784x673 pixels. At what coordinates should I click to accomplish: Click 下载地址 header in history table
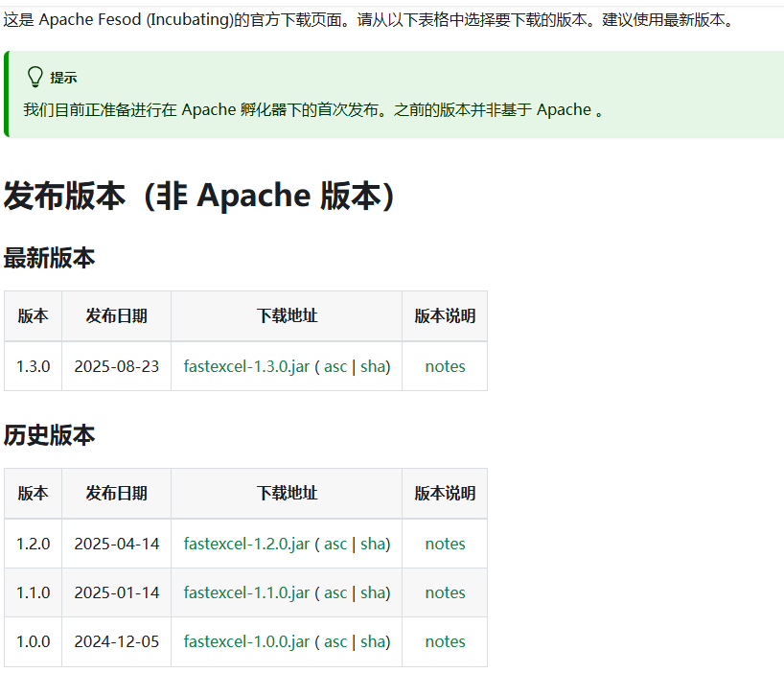point(287,494)
